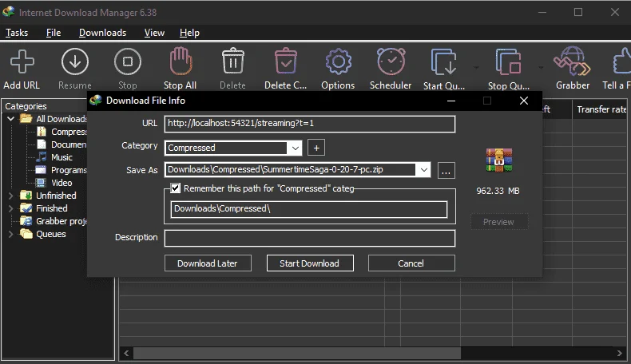This screenshot has width=631, height=364.
Task: Click the scrollbar left arrow
Action: click(x=126, y=353)
